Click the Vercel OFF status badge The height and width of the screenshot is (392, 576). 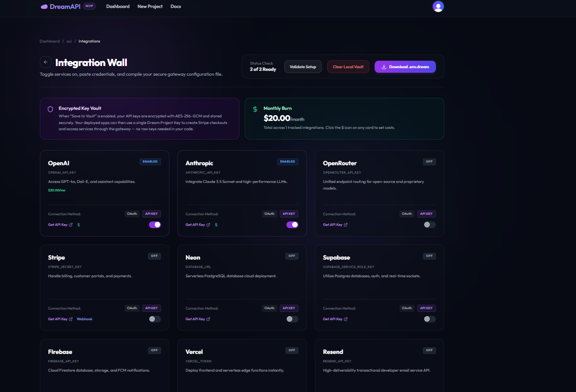point(292,350)
